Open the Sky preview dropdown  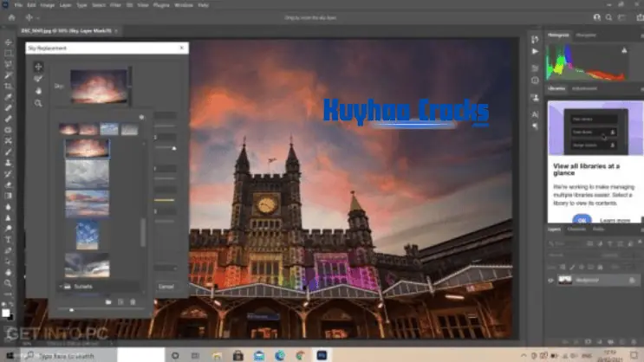click(x=130, y=87)
